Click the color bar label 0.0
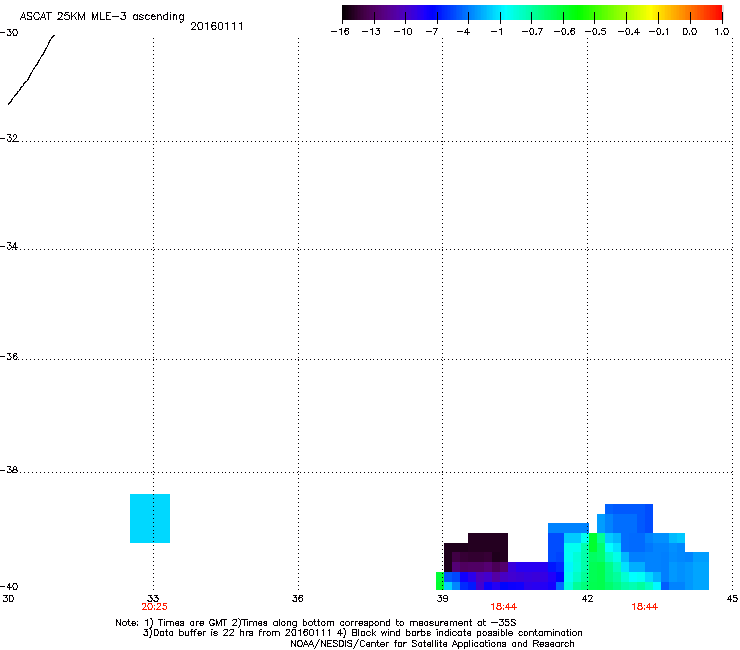Image resolution: width=740 pixels, height=650 pixels. (x=690, y=32)
